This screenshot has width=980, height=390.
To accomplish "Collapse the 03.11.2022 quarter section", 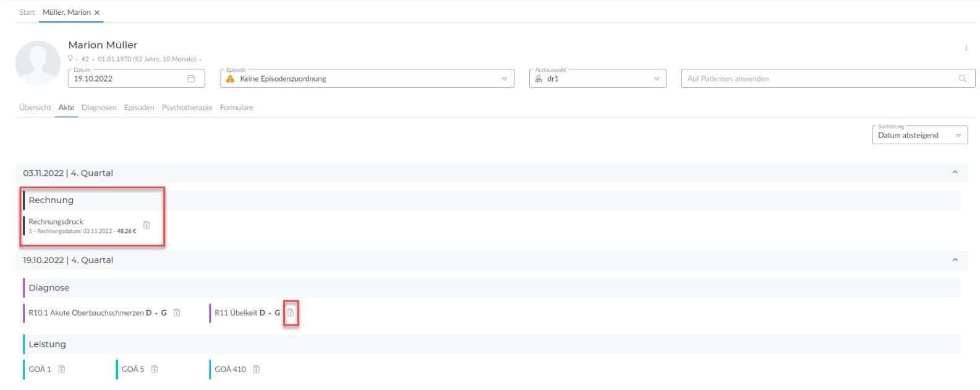I will (x=955, y=173).
